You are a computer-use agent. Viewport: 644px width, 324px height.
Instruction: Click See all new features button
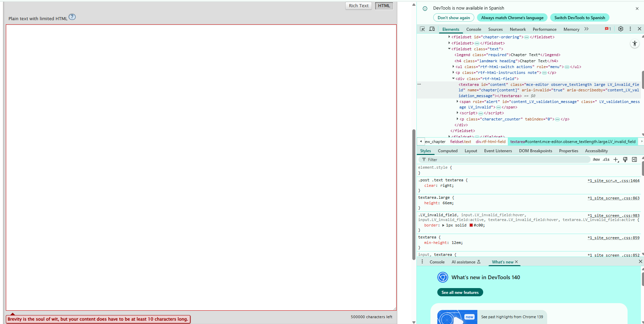460,293
